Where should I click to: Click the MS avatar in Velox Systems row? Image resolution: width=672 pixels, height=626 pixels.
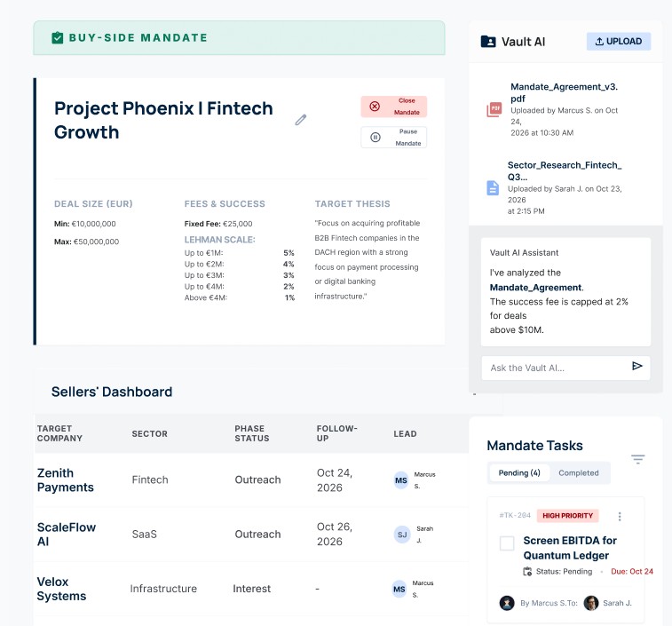tap(399, 589)
